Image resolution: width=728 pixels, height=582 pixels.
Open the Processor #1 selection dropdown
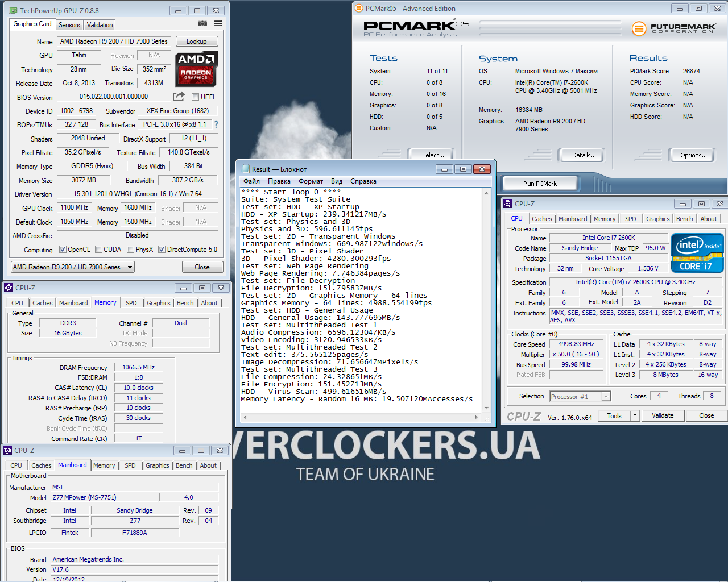tap(580, 397)
